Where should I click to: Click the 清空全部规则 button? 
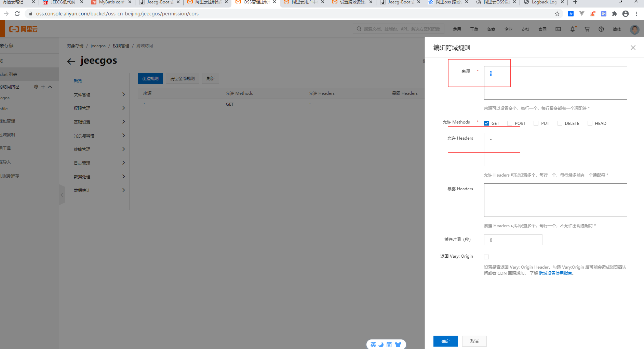pos(183,78)
